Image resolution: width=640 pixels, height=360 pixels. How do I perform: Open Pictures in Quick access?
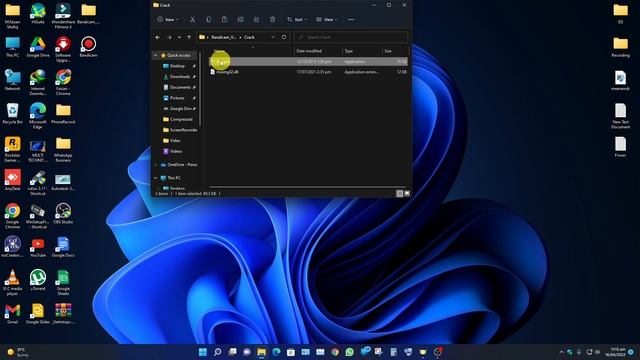[x=177, y=98]
